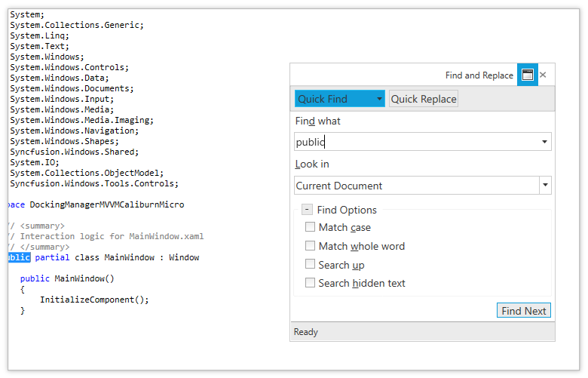Collapse the Find Options section
The width and height of the screenshot is (588, 378).
pos(308,210)
